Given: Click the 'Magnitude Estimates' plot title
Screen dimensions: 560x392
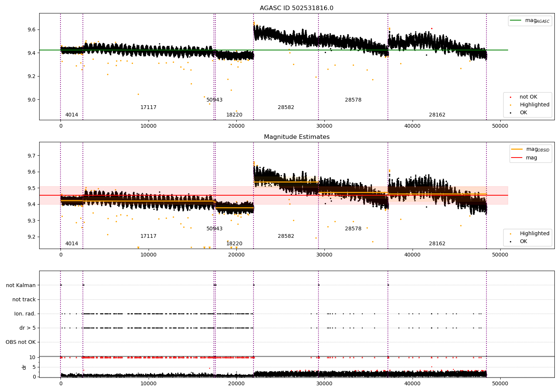Looking at the screenshot, I should click(x=296, y=137).
